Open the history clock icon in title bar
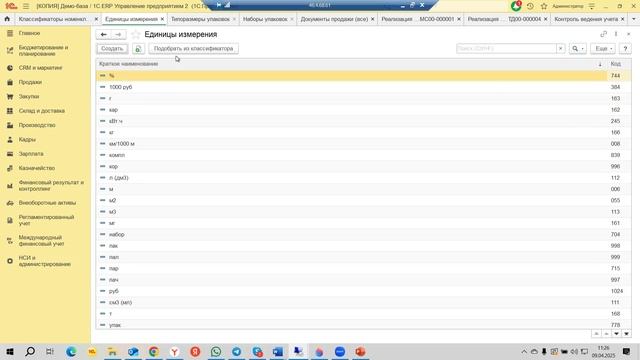Screen dimensions: 640x360 [530, 6]
